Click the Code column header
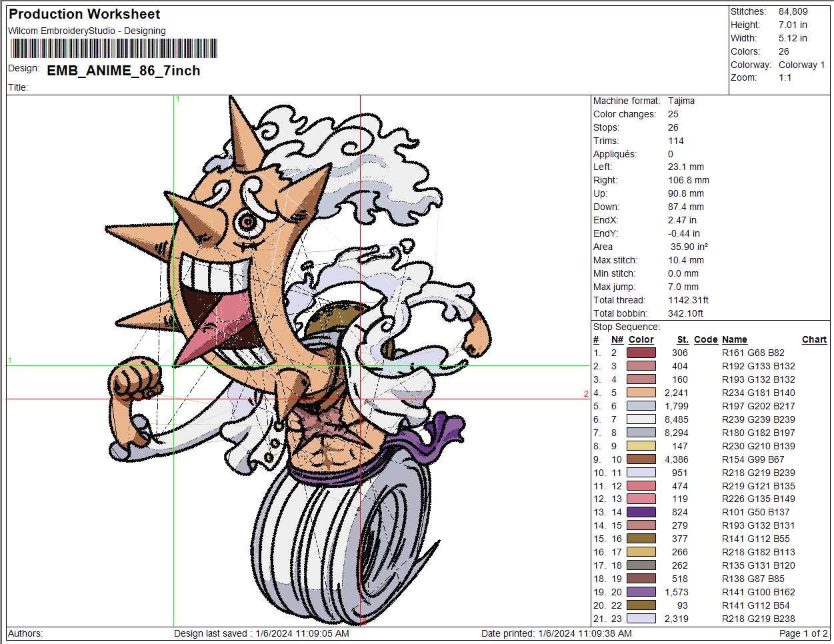 tap(705, 339)
